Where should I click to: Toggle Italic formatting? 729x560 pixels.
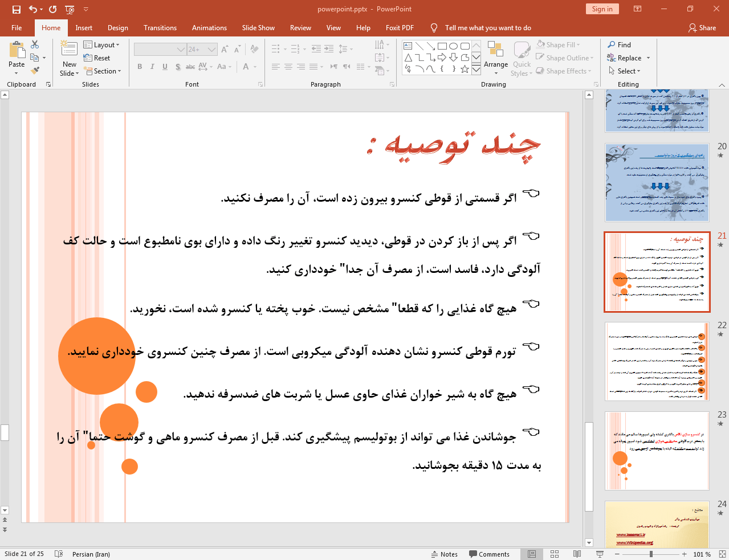pyautogui.click(x=152, y=67)
